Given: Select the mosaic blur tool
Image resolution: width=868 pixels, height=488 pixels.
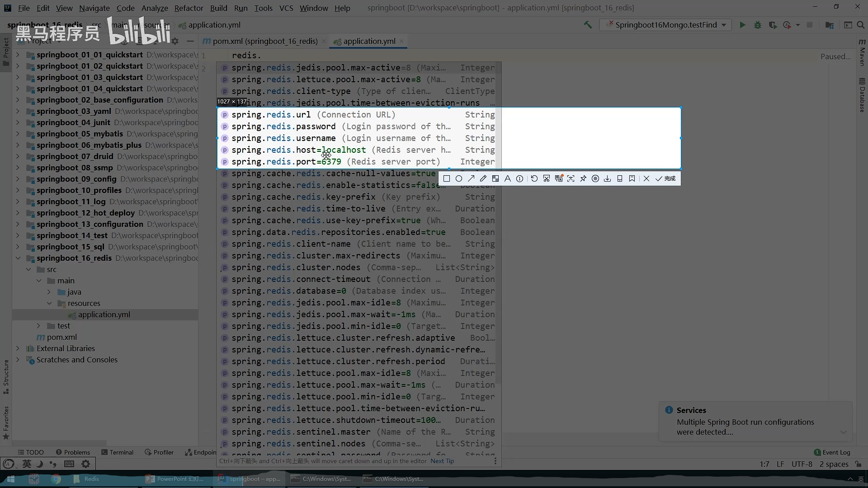Looking at the screenshot, I should pyautogui.click(x=495, y=179).
